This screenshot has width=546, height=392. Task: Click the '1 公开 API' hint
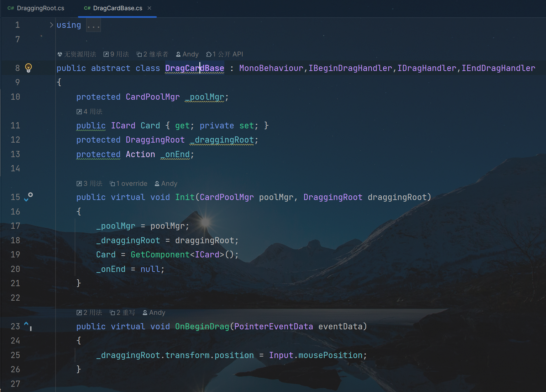225,54
